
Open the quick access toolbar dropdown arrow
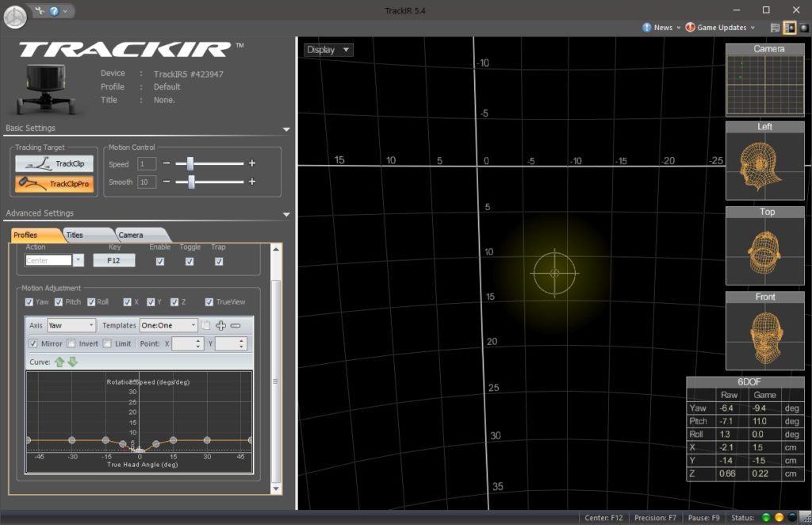point(65,11)
